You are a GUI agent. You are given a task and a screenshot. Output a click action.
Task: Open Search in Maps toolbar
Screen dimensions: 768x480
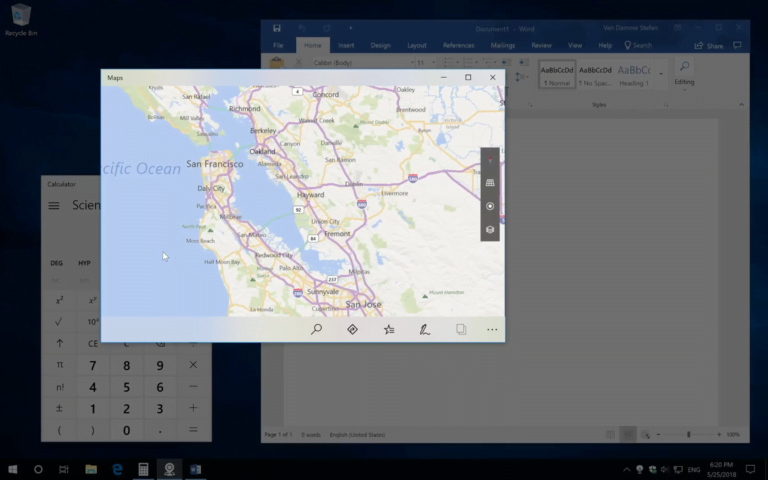316,329
